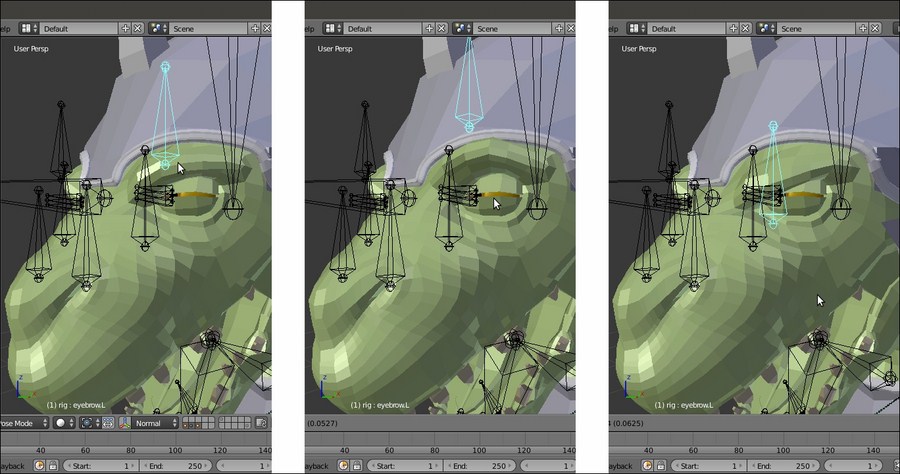900x474 pixels.
Task: Click the Start frame field in middle screenshot
Action: click(404, 466)
